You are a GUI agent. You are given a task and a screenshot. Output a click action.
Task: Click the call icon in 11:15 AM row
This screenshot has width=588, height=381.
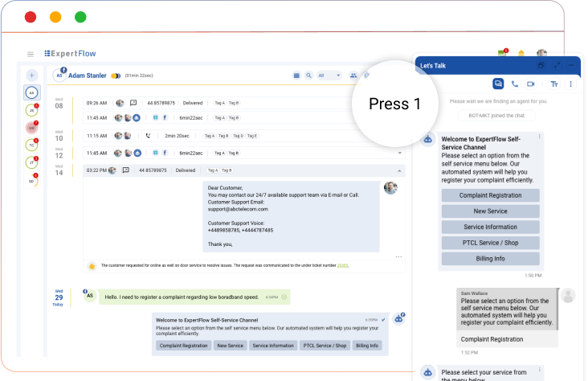[148, 136]
